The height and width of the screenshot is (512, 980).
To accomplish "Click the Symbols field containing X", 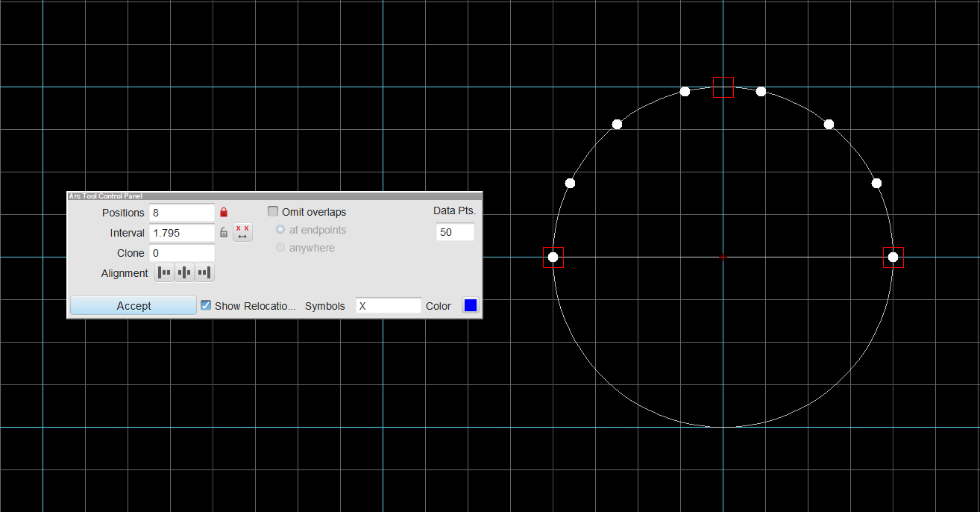I will [x=388, y=305].
